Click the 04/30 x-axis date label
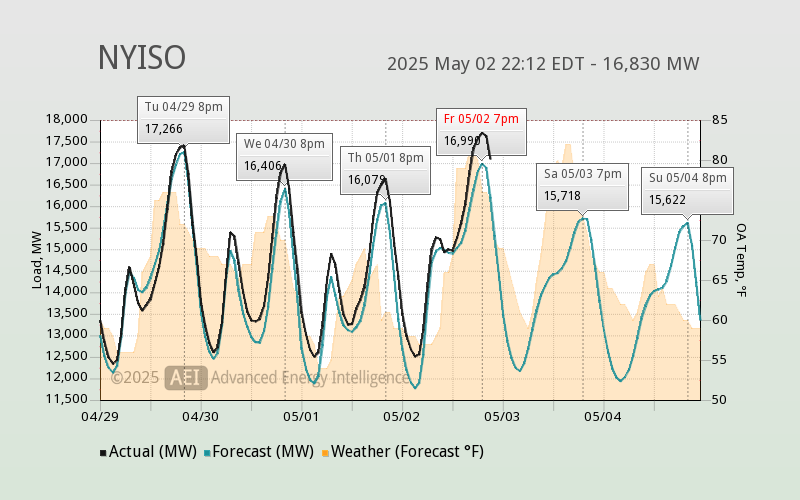This screenshot has height=500, width=800. pyautogui.click(x=201, y=417)
